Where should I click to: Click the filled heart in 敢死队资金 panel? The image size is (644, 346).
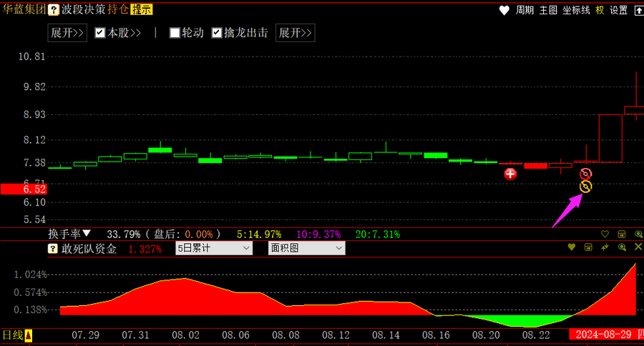(571, 247)
